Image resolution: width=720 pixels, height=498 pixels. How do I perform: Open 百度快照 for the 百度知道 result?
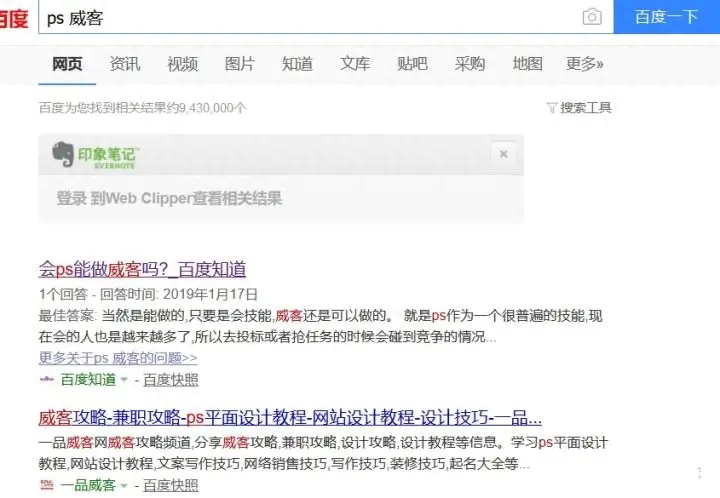click(x=171, y=380)
